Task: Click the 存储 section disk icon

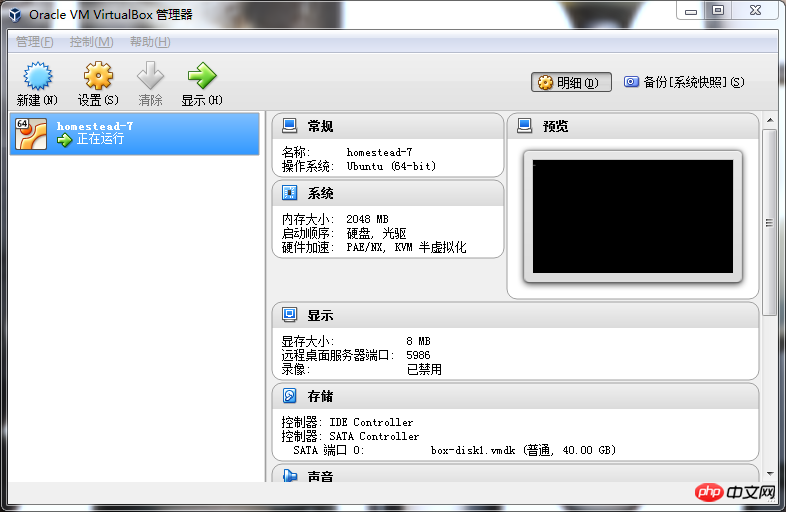Action: tap(289, 396)
